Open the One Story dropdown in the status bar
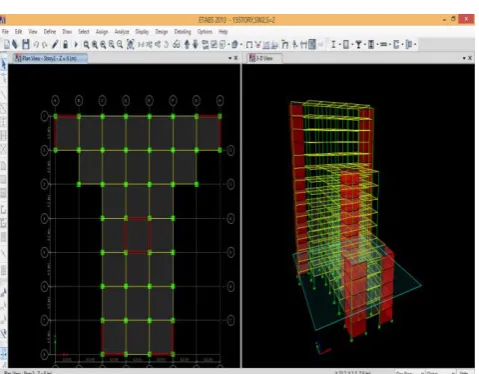The width and height of the screenshot is (479, 374). (x=409, y=372)
